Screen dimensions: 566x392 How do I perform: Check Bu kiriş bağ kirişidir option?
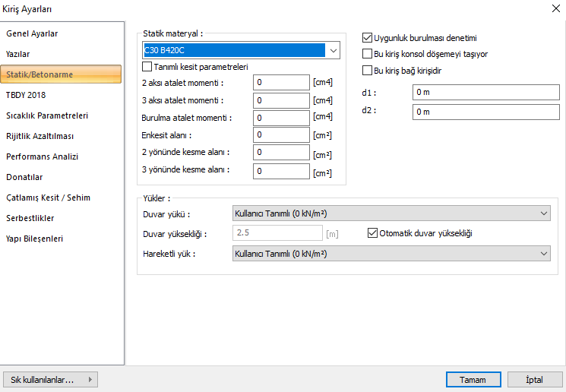368,71
